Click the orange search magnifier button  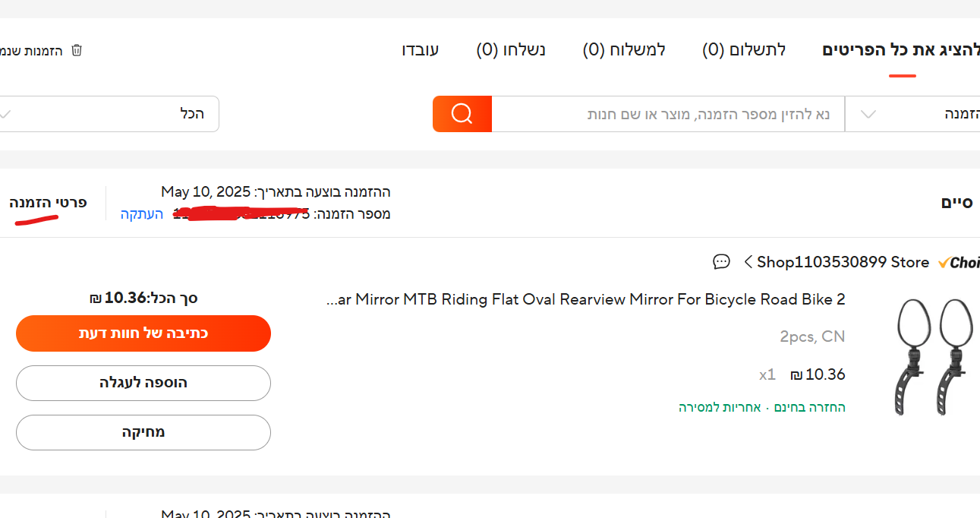tap(462, 114)
